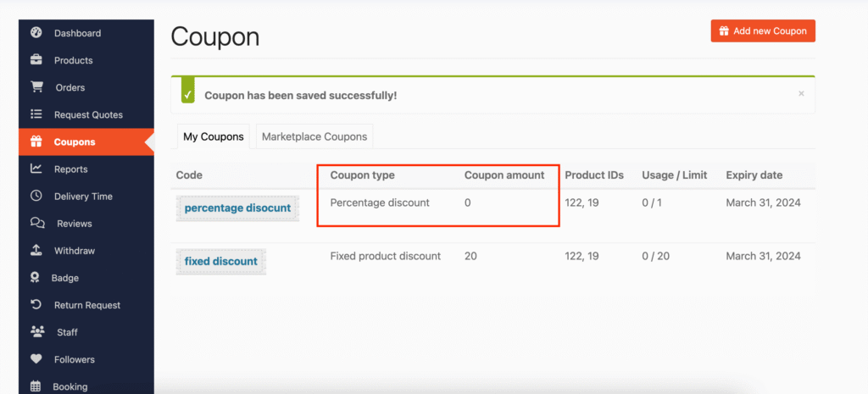Click the Delivery Time clock icon
This screenshot has width=868, height=394.
pos(36,196)
